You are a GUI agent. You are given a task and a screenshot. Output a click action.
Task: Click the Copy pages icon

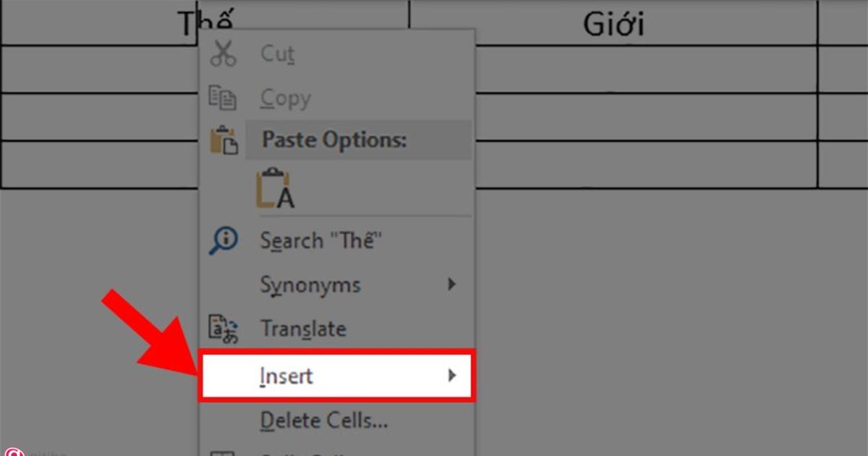pyautogui.click(x=223, y=98)
